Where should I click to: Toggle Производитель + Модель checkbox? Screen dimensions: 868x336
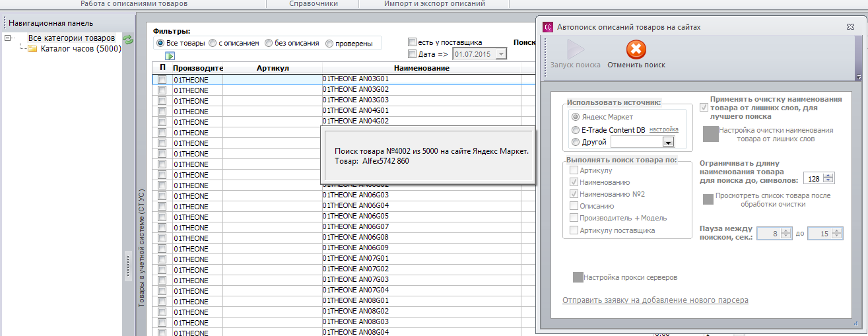[x=574, y=218]
